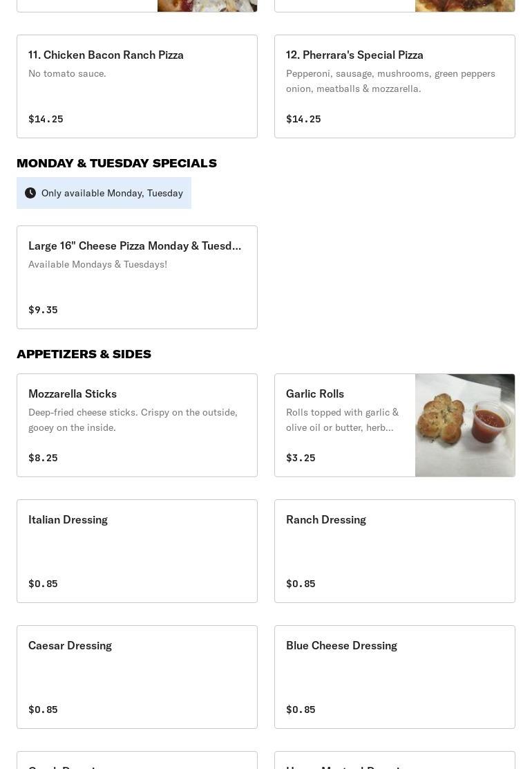
Task: Open the Mozzarella Sticks item
Action: click(137, 425)
